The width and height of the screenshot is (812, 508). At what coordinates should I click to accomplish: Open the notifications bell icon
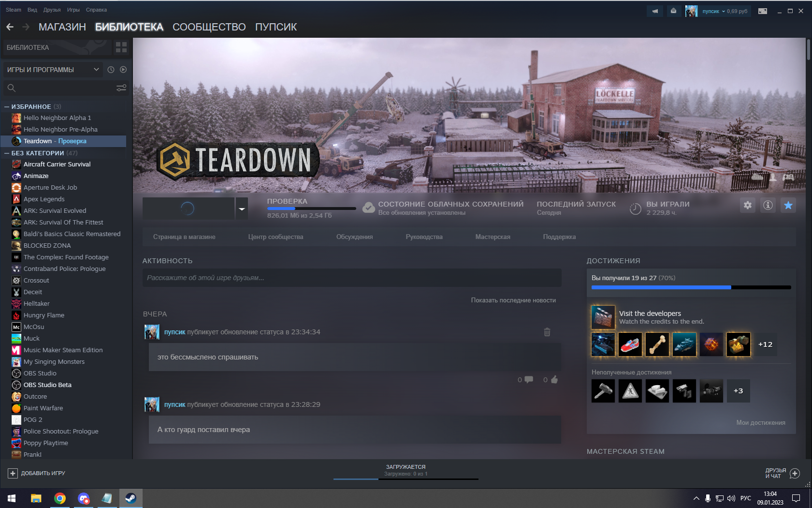(673, 11)
